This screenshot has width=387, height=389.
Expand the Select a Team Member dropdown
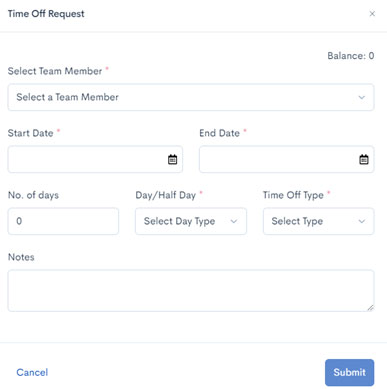(191, 97)
